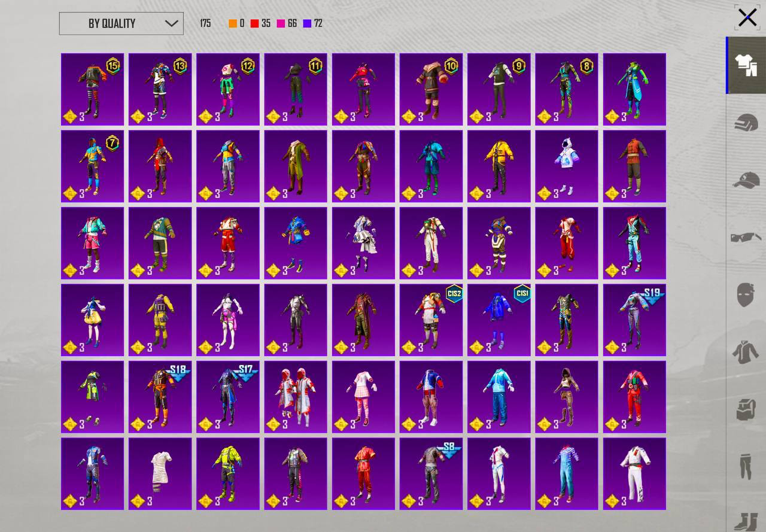Open the shoes category in sidebar
This screenshot has width=766, height=532.
746,521
